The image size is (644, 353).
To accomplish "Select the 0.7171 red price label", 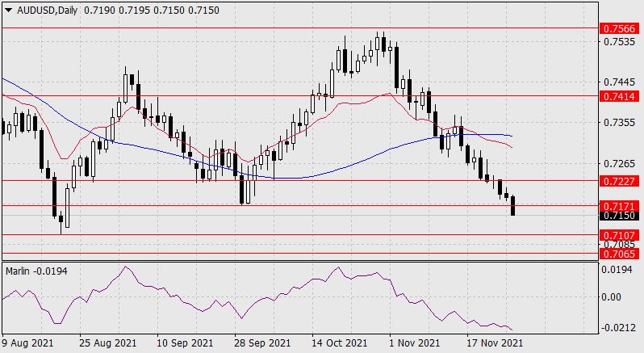I will click(x=619, y=205).
